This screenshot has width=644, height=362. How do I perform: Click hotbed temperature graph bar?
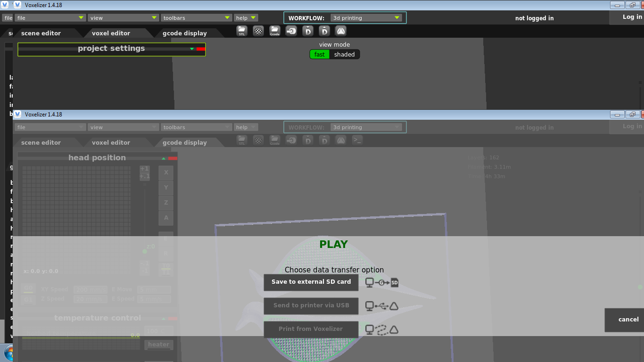click(81, 338)
